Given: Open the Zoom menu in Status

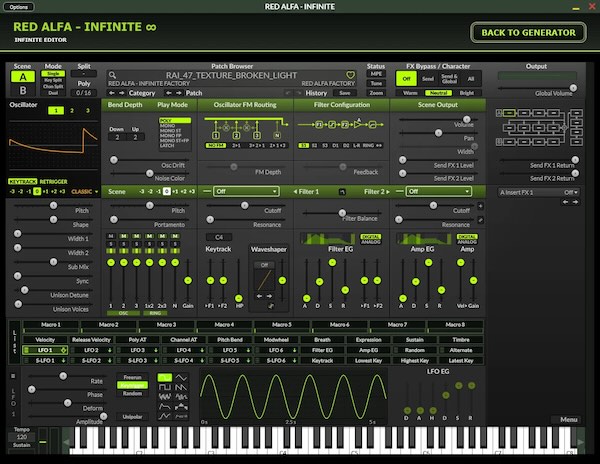Looking at the screenshot, I should [376, 93].
